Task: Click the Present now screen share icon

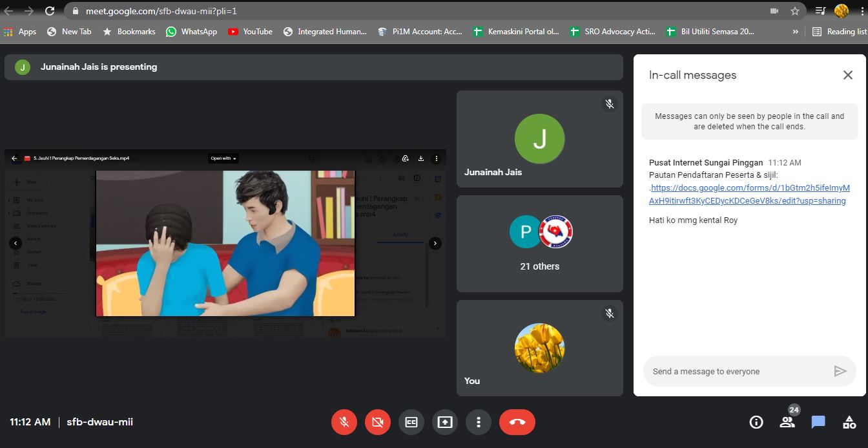Action: [445, 422]
